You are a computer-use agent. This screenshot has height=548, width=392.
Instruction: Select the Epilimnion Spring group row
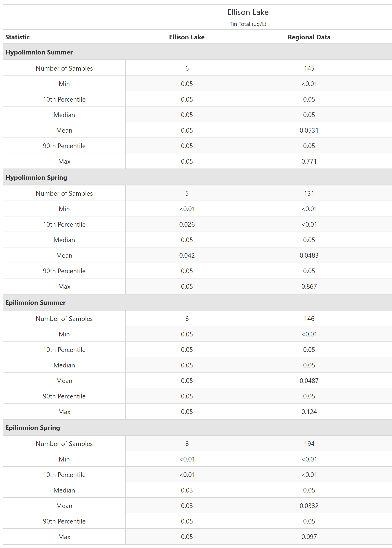pos(33,428)
